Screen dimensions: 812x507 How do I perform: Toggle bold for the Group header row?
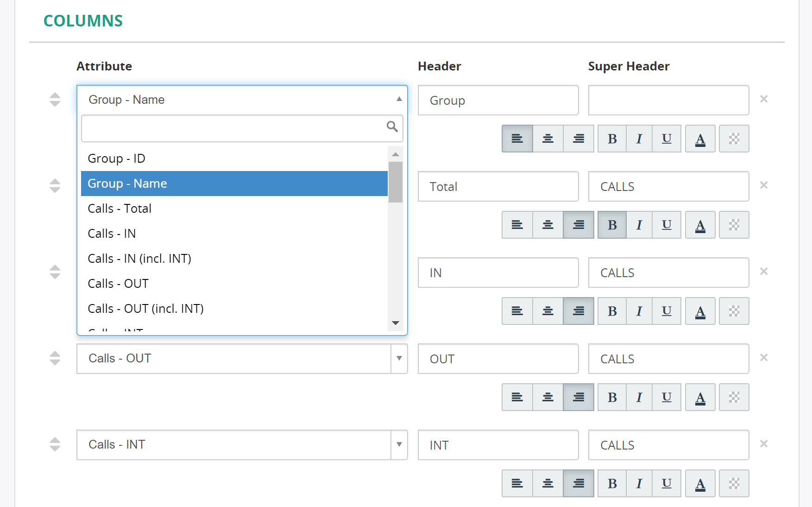point(612,139)
